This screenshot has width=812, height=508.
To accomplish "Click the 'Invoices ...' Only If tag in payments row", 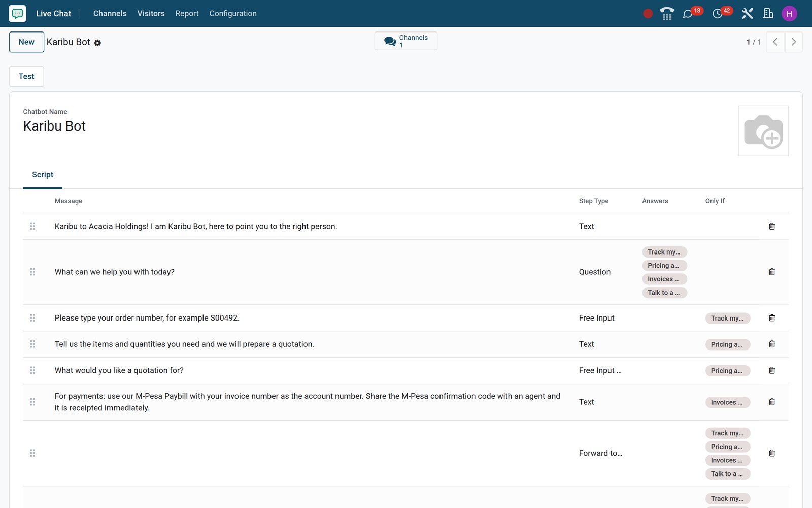I will pos(727,402).
